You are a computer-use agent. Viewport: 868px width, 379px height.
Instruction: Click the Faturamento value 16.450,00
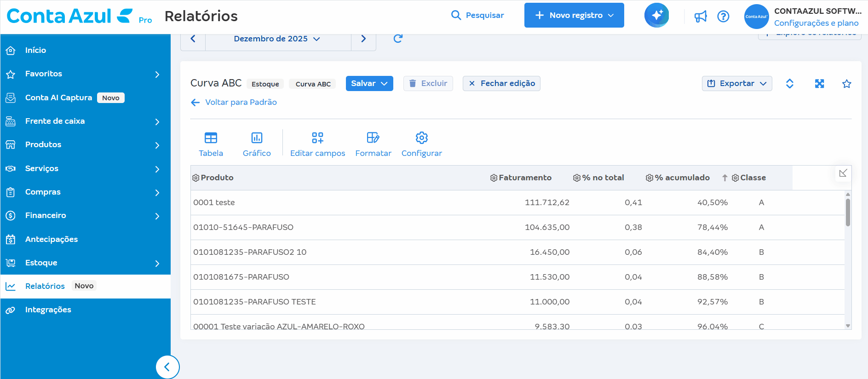pos(550,253)
